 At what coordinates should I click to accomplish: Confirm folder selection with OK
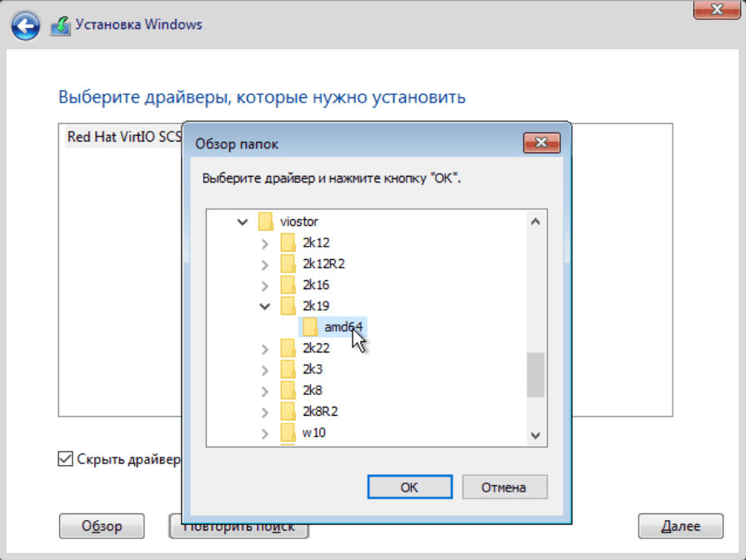409,487
